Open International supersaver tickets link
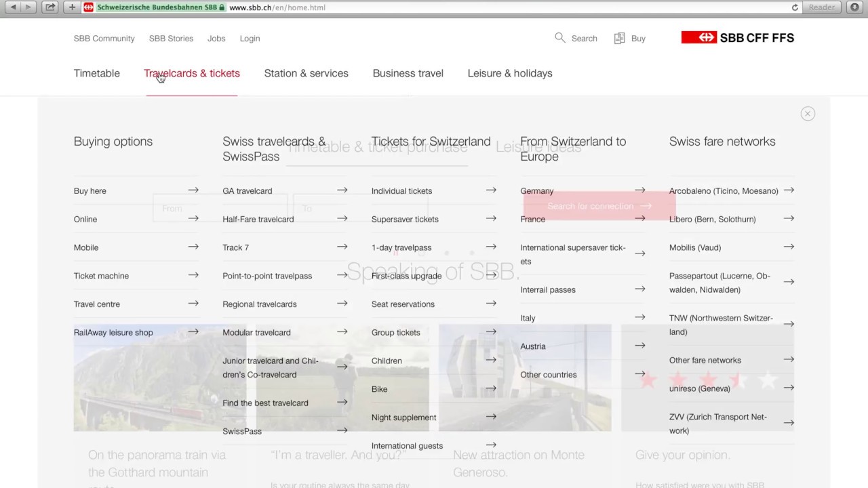Image resolution: width=868 pixels, height=488 pixels. click(x=573, y=254)
